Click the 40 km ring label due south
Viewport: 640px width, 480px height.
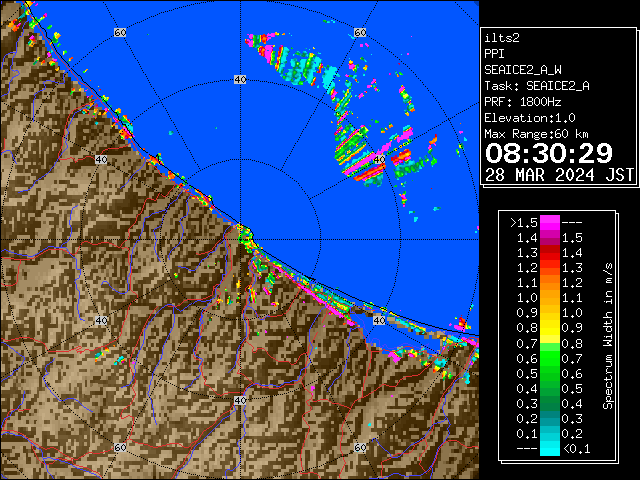pyautogui.click(x=240, y=400)
